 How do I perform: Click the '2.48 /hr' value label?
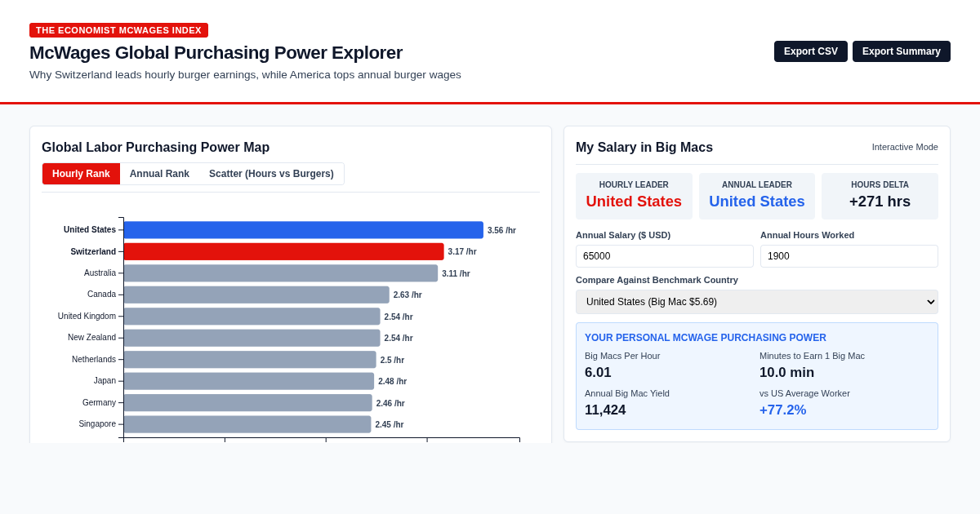pos(392,382)
